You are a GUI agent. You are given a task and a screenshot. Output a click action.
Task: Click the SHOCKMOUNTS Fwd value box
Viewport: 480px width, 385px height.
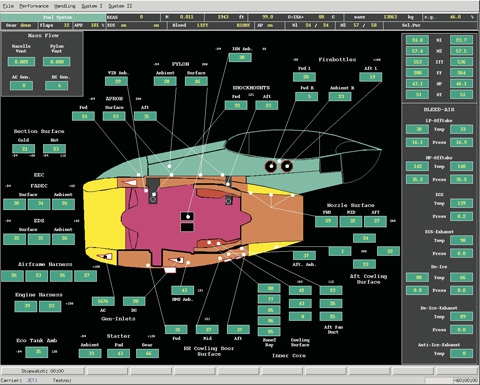tap(236, 105)
